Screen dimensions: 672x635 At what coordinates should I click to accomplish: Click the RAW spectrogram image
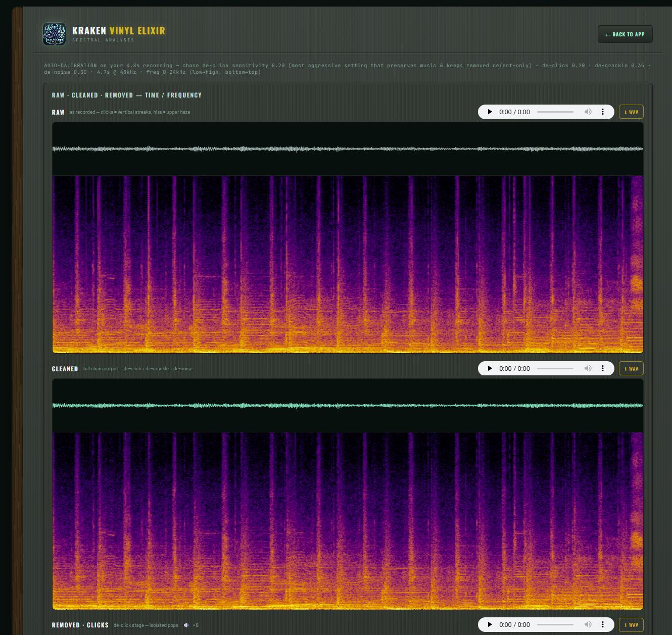tap(348, 264)
